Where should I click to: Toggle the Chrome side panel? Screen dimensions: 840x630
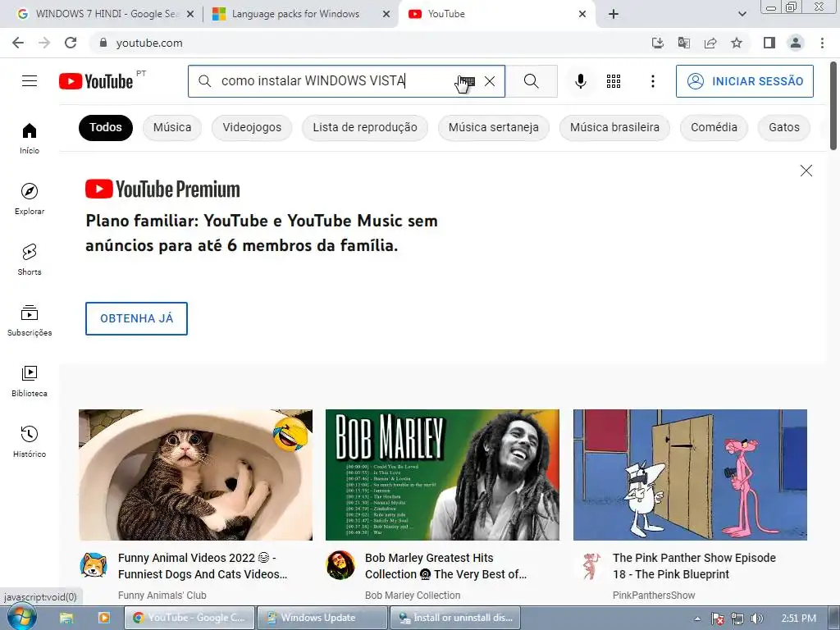click(x=769, y=43)
